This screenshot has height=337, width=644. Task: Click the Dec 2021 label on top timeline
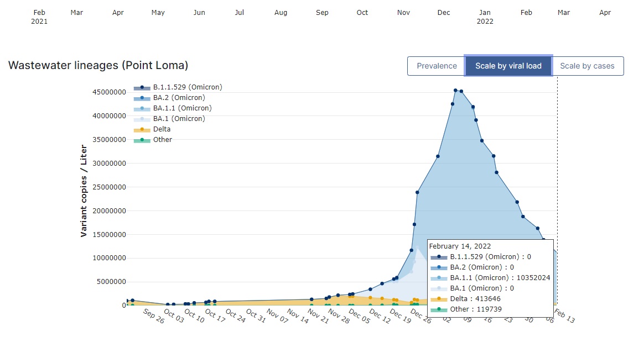pyautogui.click(x=444, y=13)
